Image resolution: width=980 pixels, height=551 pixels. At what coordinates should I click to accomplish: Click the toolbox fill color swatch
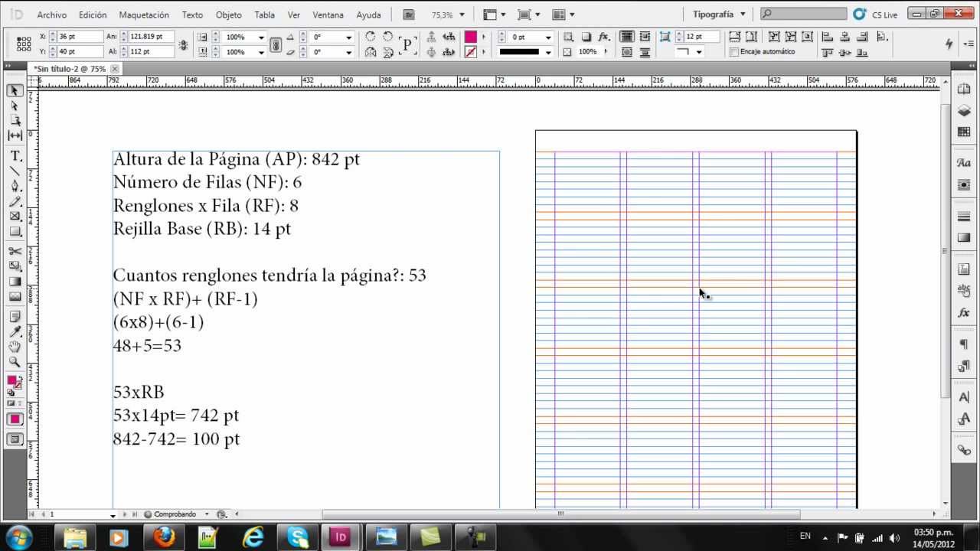click(12, 380)
